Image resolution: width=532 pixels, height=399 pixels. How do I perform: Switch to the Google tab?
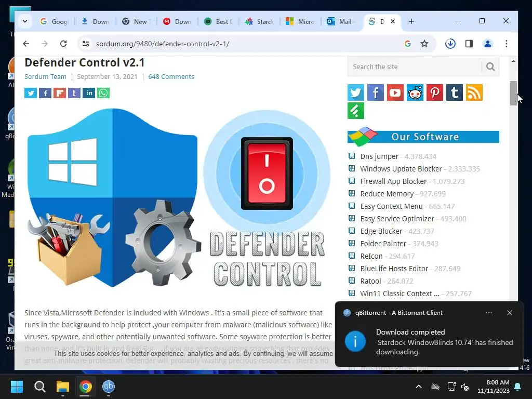click(55, 21)
